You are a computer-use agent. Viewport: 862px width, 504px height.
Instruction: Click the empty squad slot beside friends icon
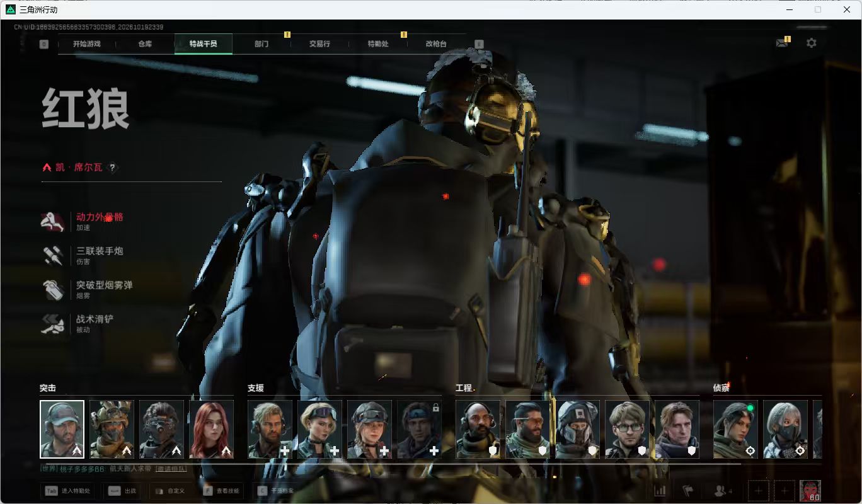759,491
